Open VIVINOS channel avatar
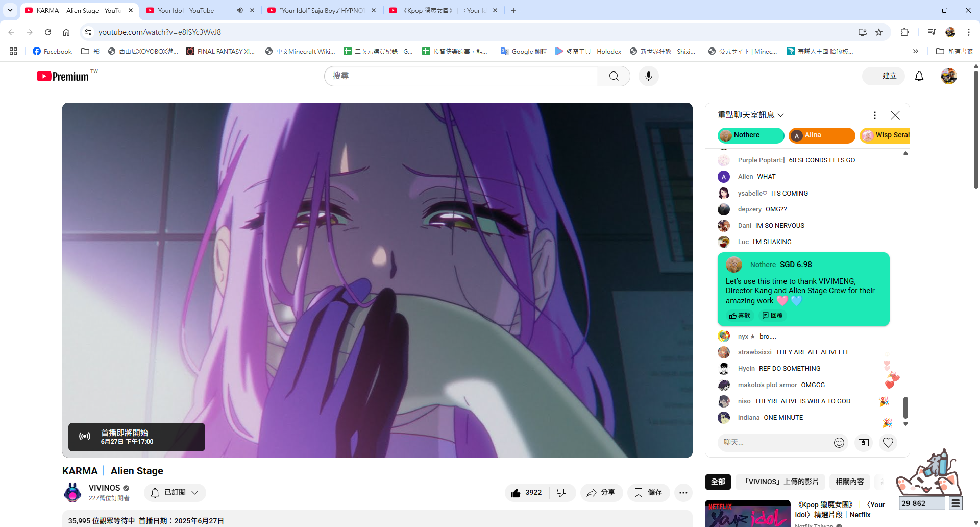Image resolution: width=980 pixels, height=527 pixels. tap(72, 493)
